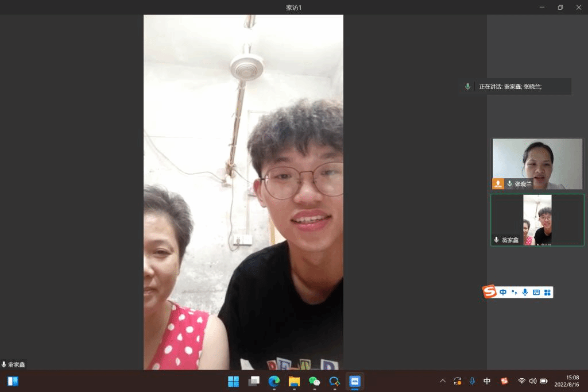Toggle voice input microphone on the Sogou toolbar
The width and height of the screenshot is (588, 392).
coord(525,293)
